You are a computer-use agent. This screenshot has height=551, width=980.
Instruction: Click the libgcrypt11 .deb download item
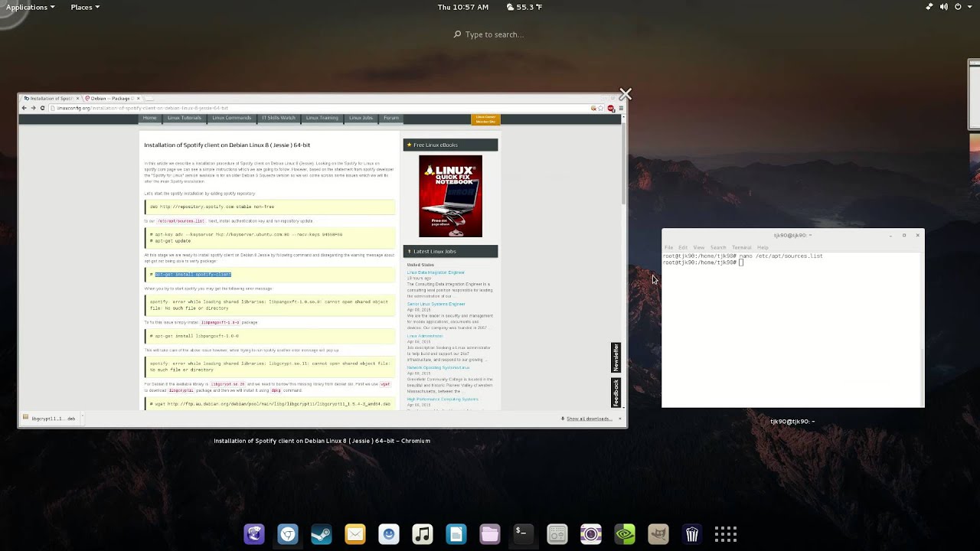pyautogui.click(x=50, y=419)
